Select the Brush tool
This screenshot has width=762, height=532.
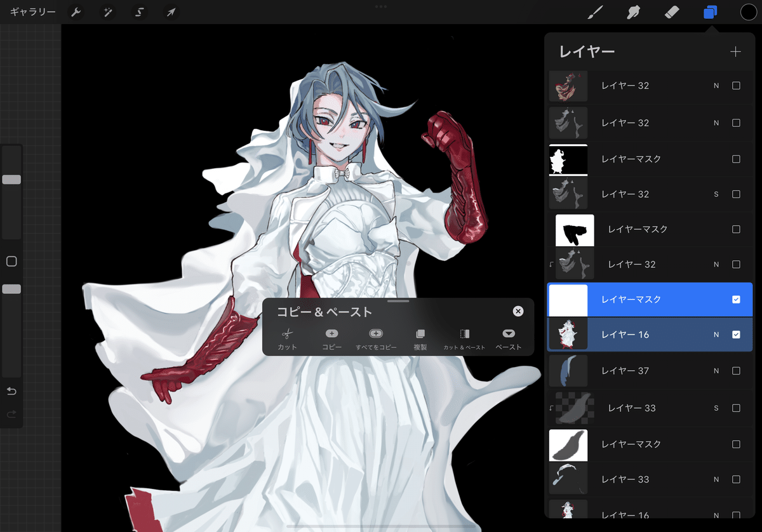pos(595,11)
